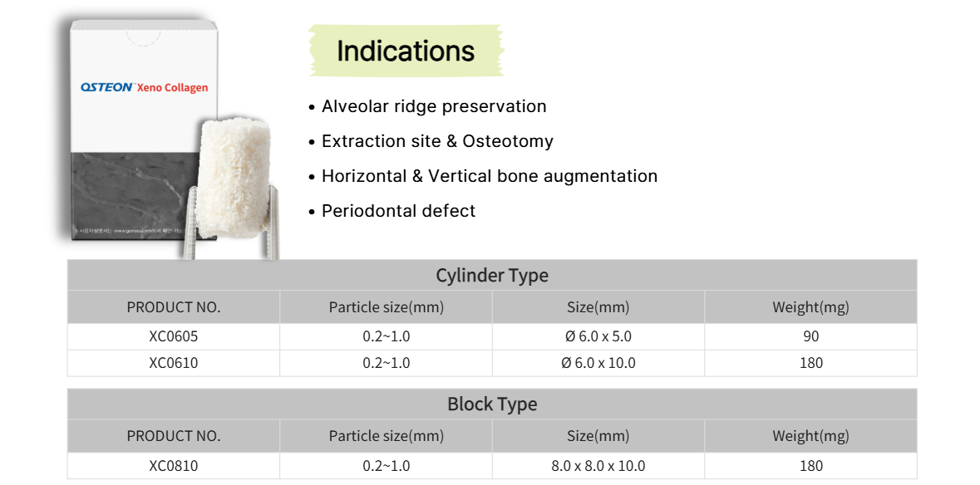Click Size(mm) header in Cylinder Type table

598,307
